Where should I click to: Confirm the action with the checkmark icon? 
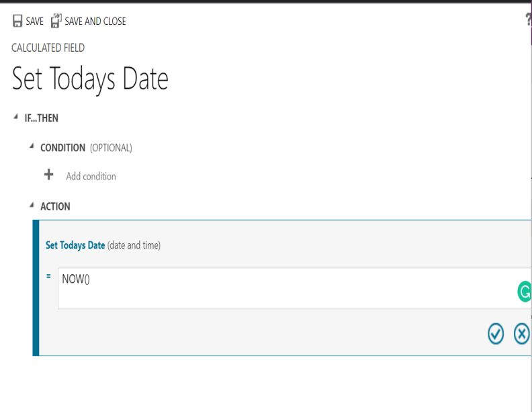tap(496, 333)
